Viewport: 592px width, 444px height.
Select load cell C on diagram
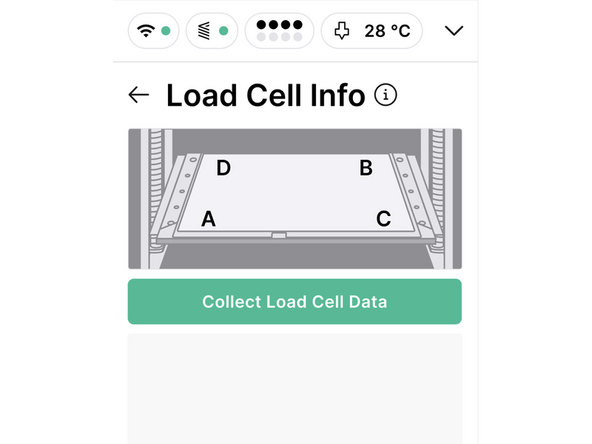click(x=384, y=219)
